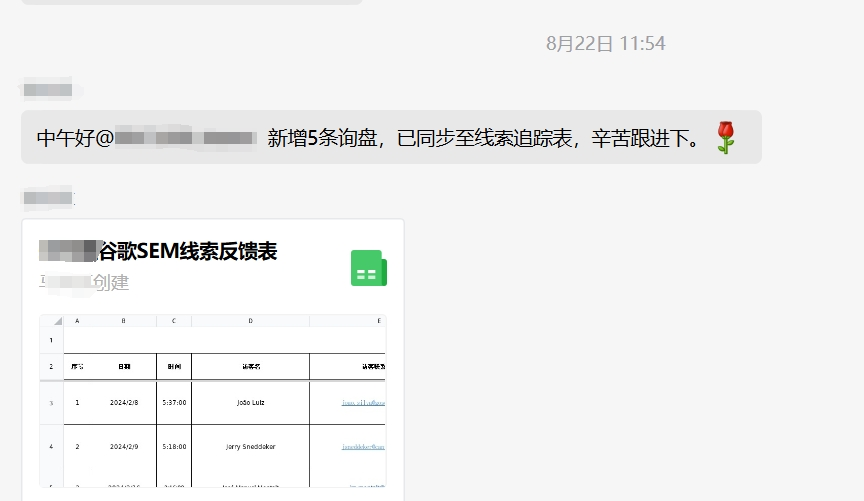The width and height of the screenshot is (864, 501).
Task: Select column D header in preview
Action: click(250, 321)
